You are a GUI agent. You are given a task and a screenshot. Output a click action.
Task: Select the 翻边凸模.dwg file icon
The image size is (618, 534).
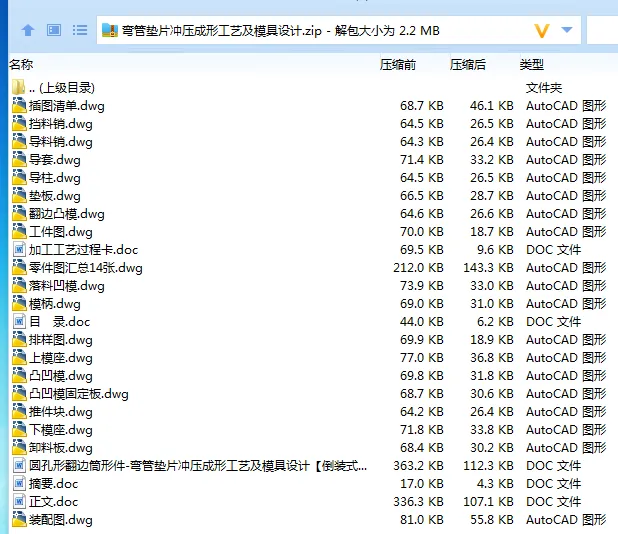19,214
